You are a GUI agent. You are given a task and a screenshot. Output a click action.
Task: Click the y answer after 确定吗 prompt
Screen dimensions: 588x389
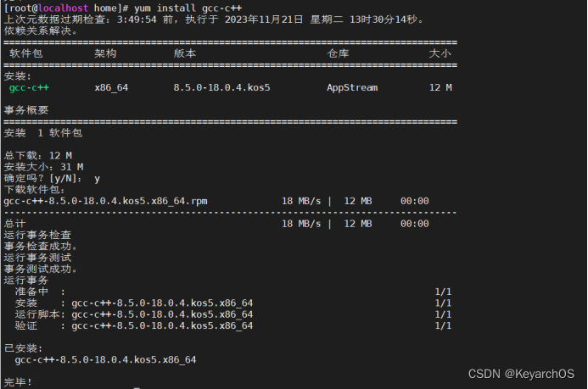97,179
